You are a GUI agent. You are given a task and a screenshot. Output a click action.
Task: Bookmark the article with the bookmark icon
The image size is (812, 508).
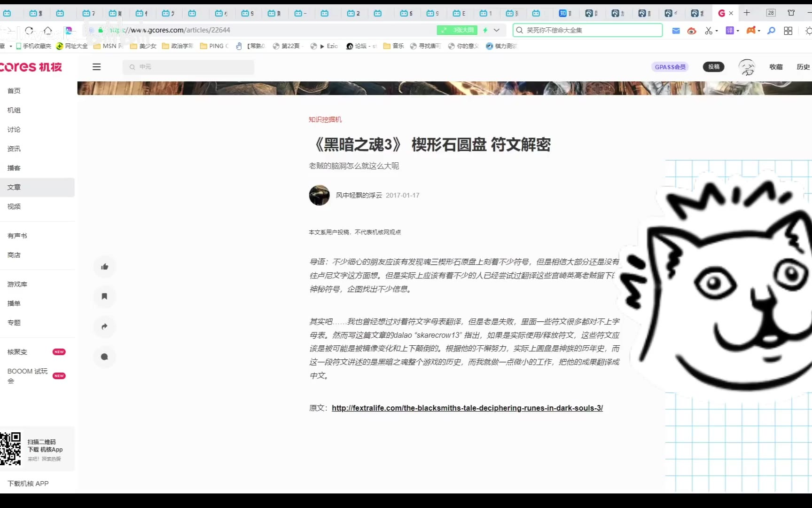point(104,296)
